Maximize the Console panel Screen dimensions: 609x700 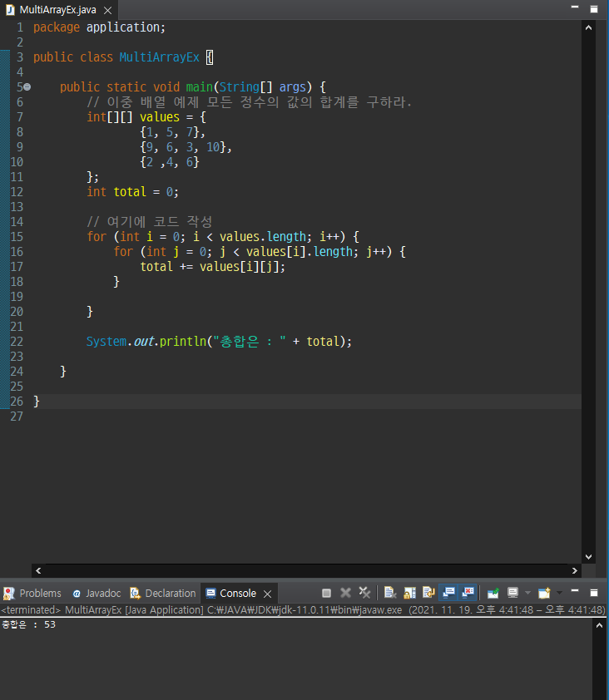pos(594,593)
